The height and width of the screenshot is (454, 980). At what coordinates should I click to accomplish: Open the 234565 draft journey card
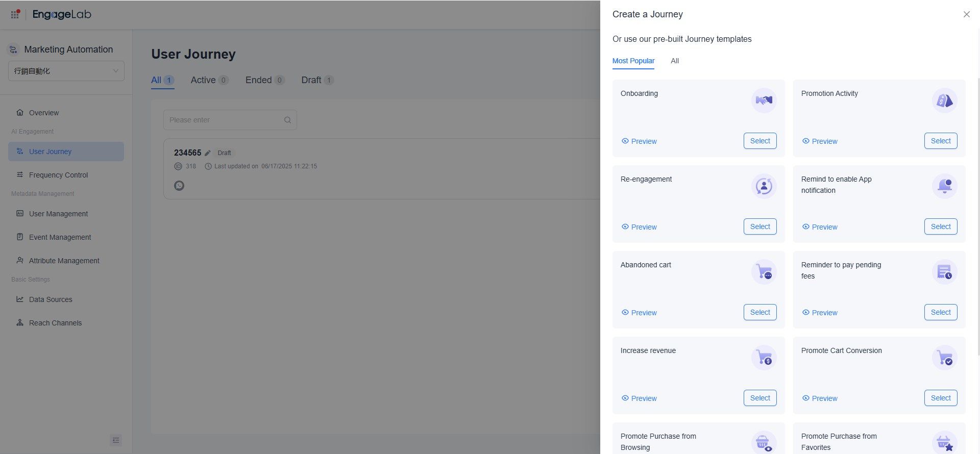(x=382, y=169)
